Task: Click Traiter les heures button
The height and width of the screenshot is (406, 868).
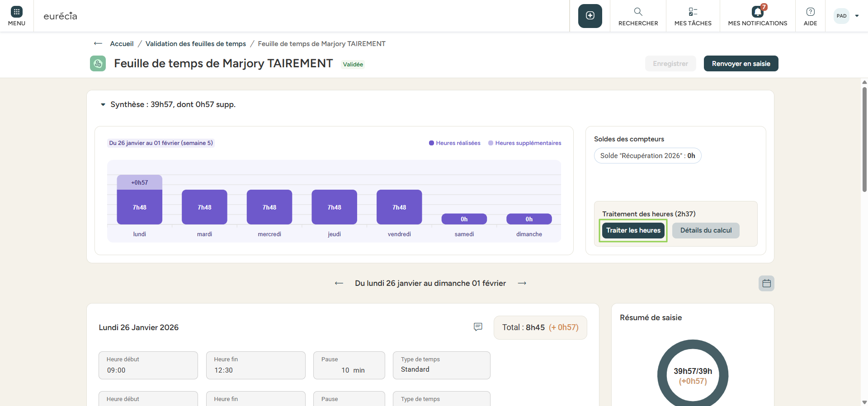Action: 633,230
